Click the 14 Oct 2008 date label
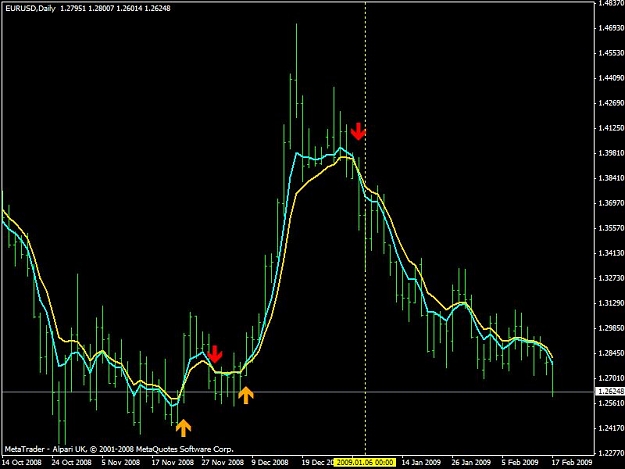The height and width of the screenshot is (469, 625). 22,462
